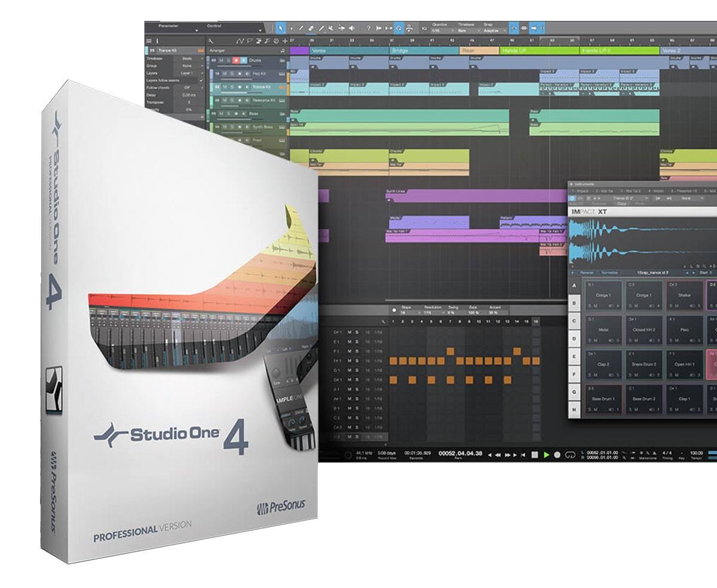Click the Impact XT power icon

pyautogui.click(x=572, y=198)
